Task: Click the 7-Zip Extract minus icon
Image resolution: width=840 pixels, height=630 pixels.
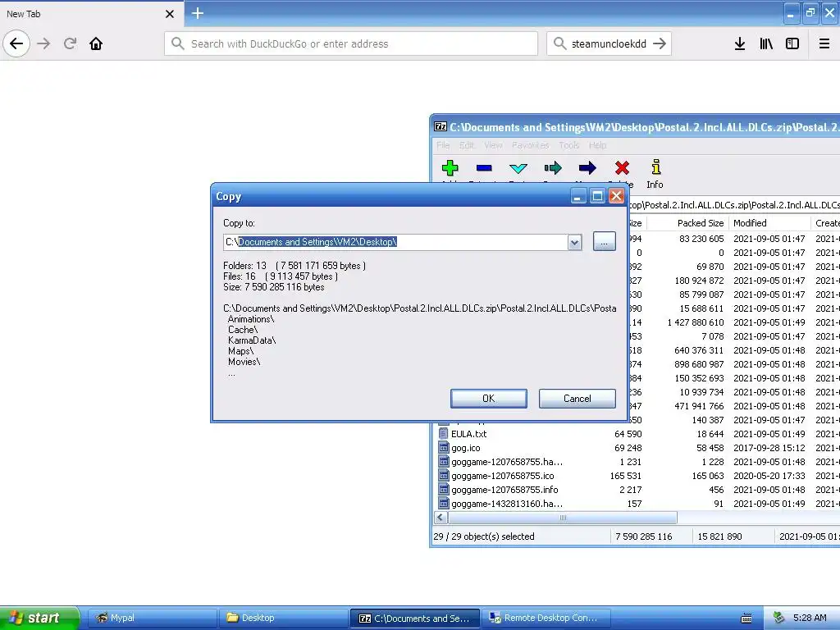Action: [484, 168]
